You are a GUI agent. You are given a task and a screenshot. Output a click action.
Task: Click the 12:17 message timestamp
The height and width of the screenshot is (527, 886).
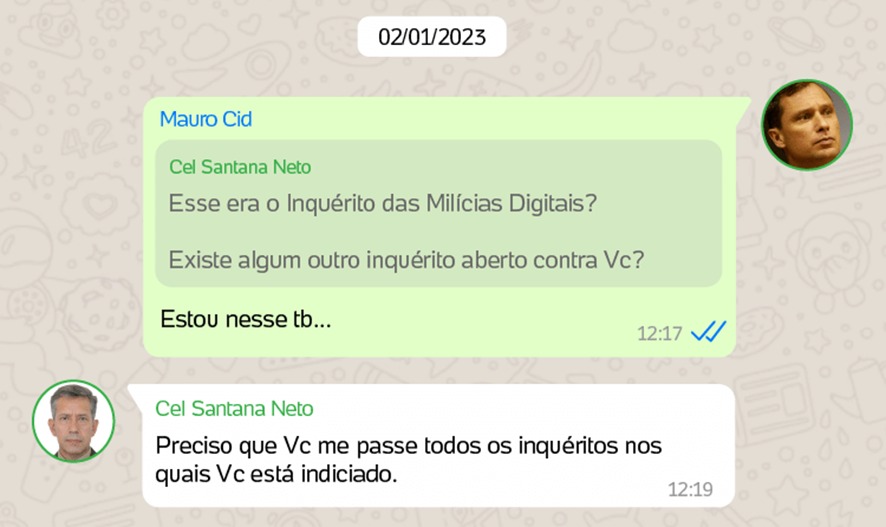(x=659, y=333)
